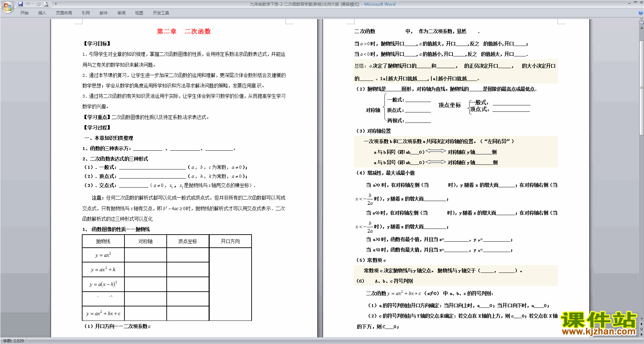Click the table cell y = ax² + k

point(103,269)
